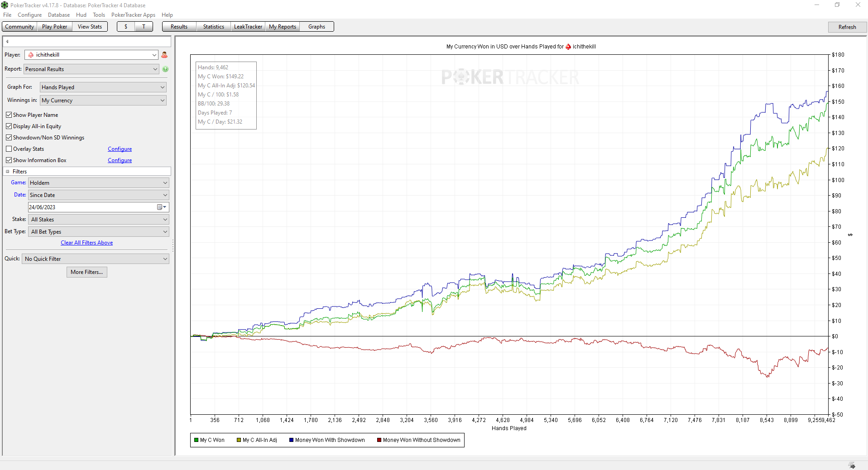Click Clear All Filters Above link

[x=87, y=243]
